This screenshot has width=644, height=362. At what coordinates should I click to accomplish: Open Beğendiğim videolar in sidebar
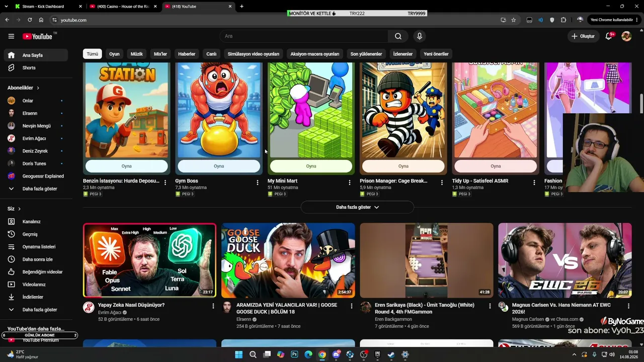35,272
